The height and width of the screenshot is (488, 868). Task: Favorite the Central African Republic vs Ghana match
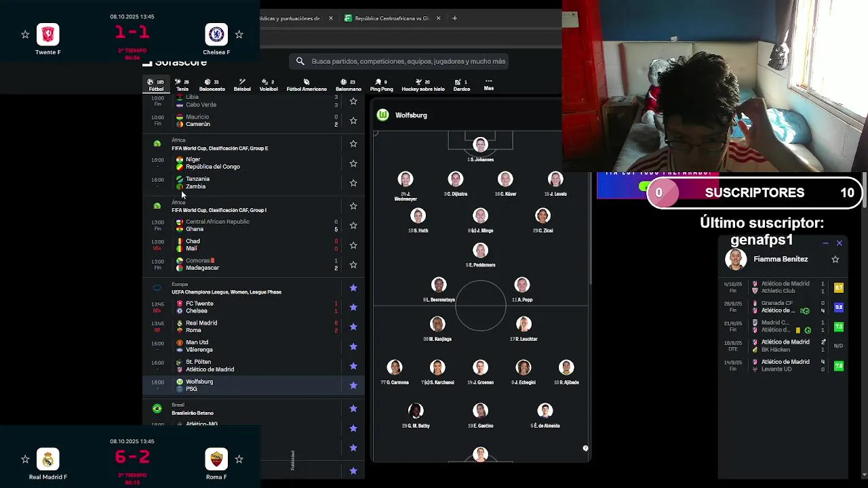[353, 226]
